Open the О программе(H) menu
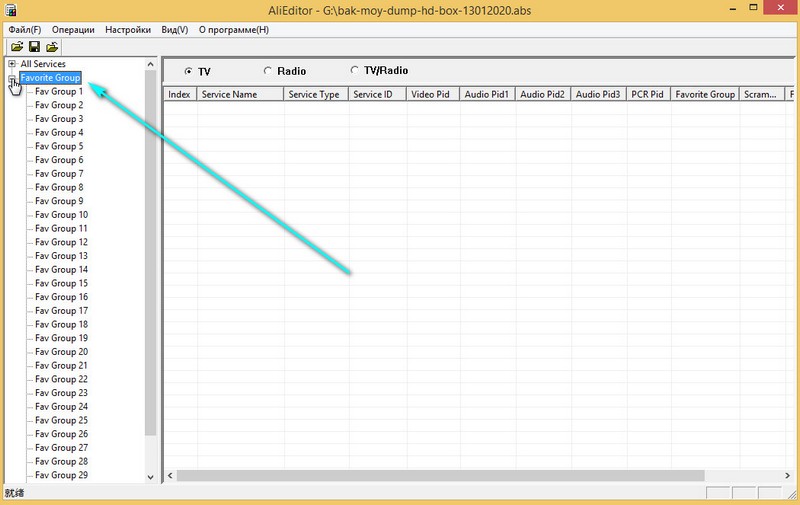This screenshot has height=505, width=800. pyautogui.click(x=234, y=30)
